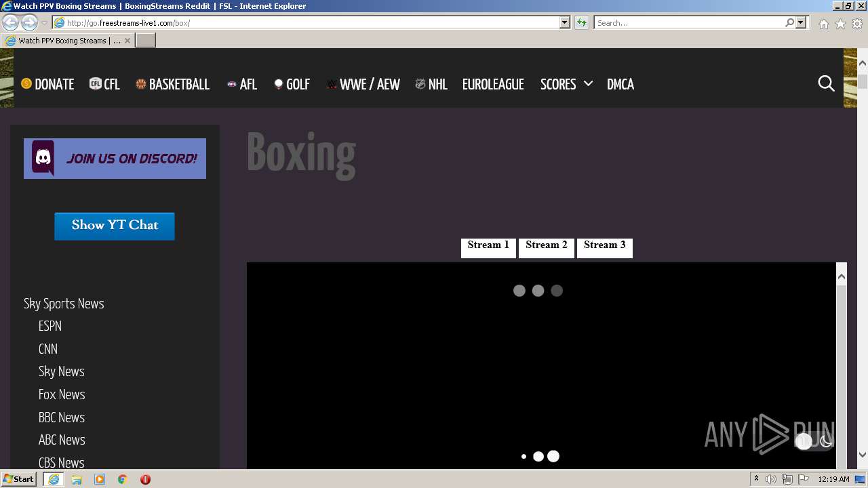Screen dimensions: 868x488
Task: Open the DMCA menu item
Action: click(x=620, y=84)
